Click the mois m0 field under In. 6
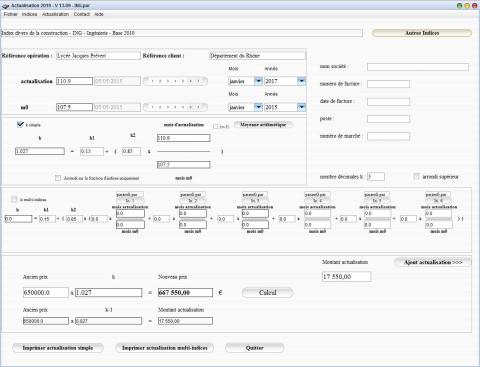 point(439,225)
